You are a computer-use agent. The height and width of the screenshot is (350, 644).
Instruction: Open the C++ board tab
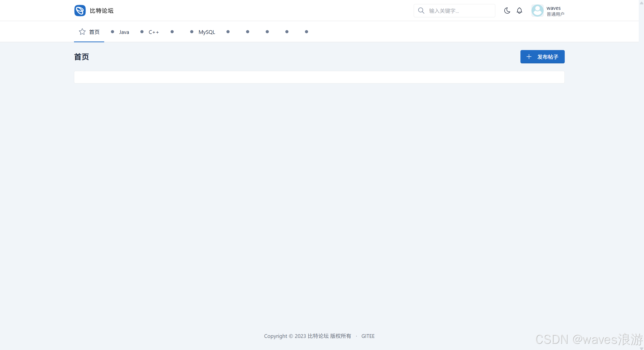(x=154, y=32)
